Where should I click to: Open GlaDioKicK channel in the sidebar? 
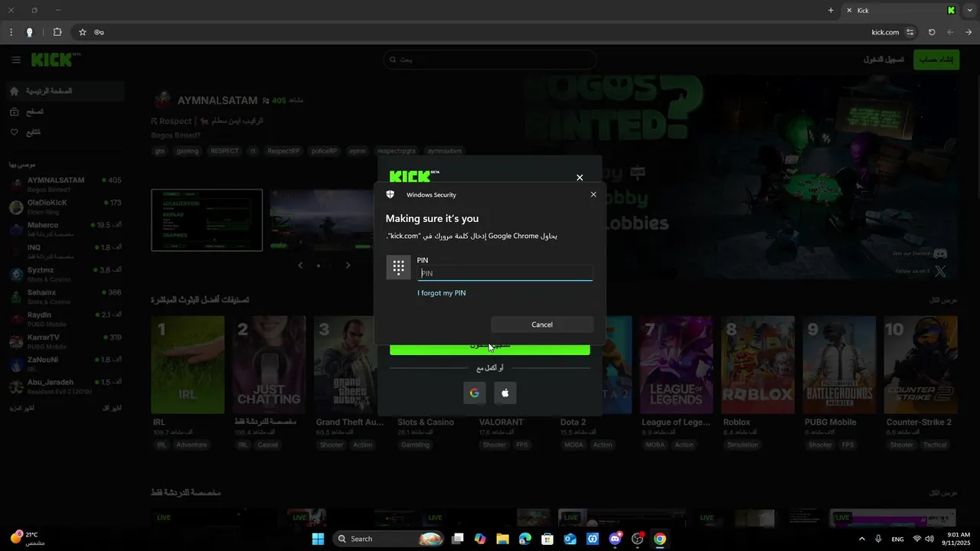pos(64,207)
